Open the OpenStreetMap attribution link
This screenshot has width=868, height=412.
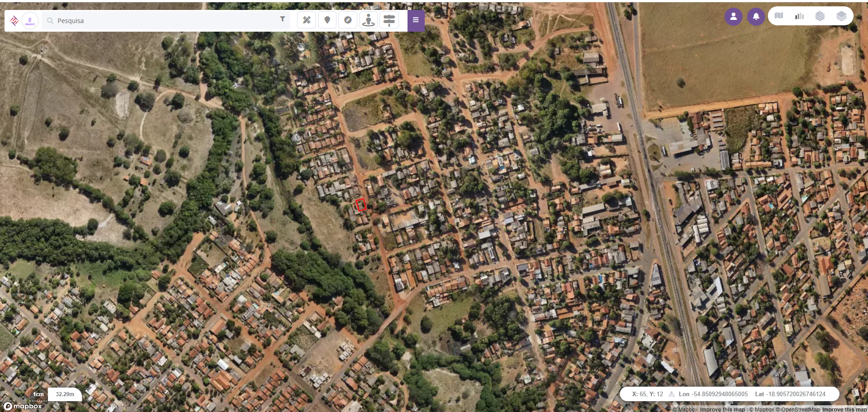(801, 409)
